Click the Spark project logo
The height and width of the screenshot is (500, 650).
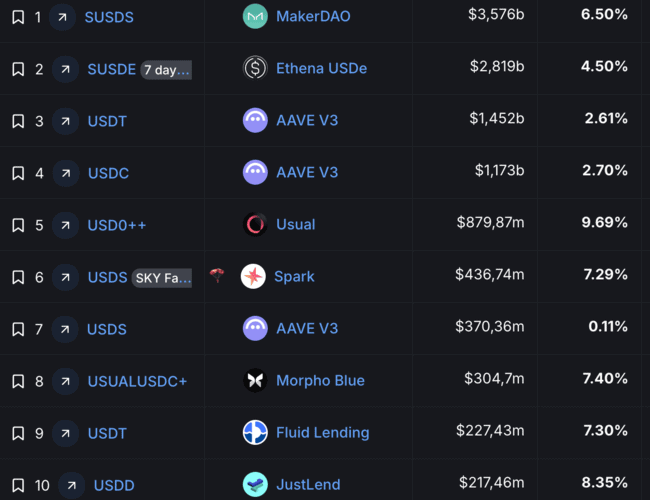253,276
